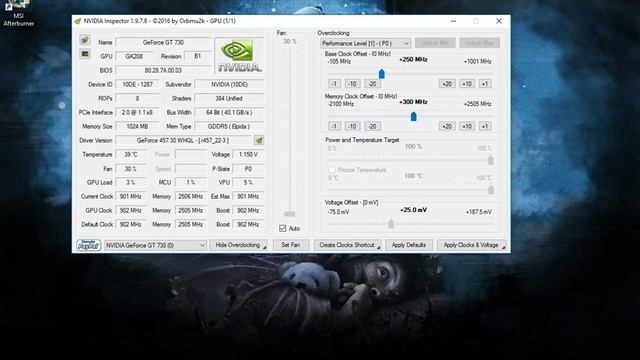Click the GPU Load value 3 %

coord(131,182)
